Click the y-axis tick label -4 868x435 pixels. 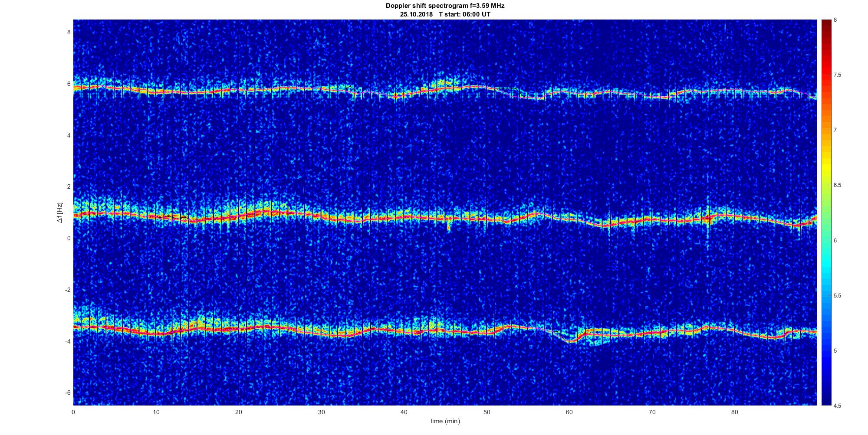click(67, 341)
